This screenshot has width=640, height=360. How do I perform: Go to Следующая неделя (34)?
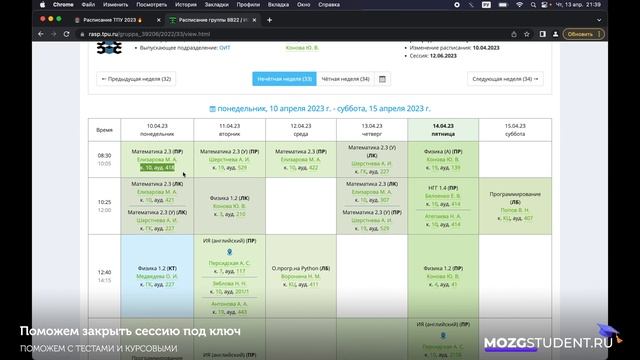click(x=505, y=79)
